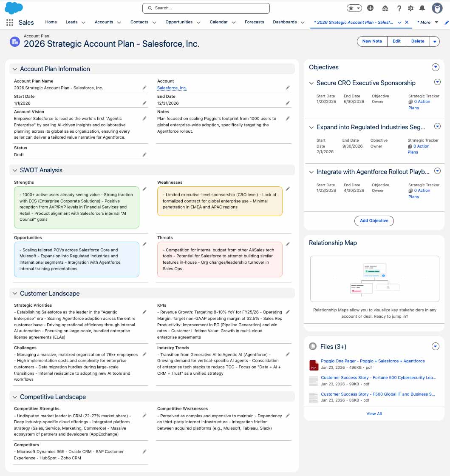Click the Edit button
Screen dimensions: 450x476
pos(396,41)
